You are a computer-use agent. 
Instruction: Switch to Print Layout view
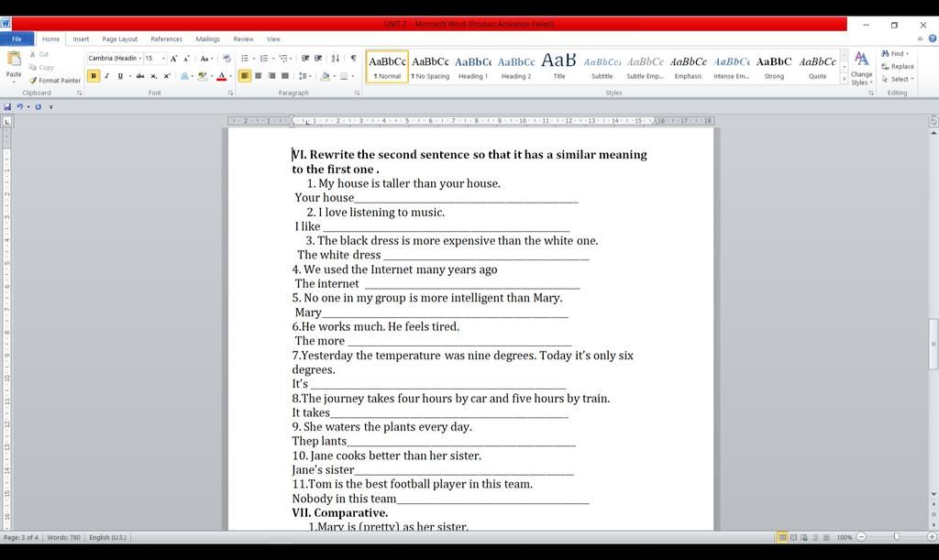tap(782, 537)
